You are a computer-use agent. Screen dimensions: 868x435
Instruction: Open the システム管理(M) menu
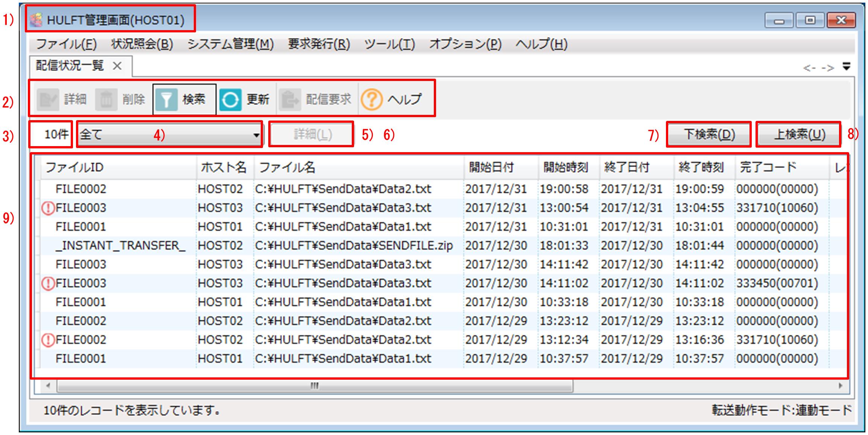[230, 44]
